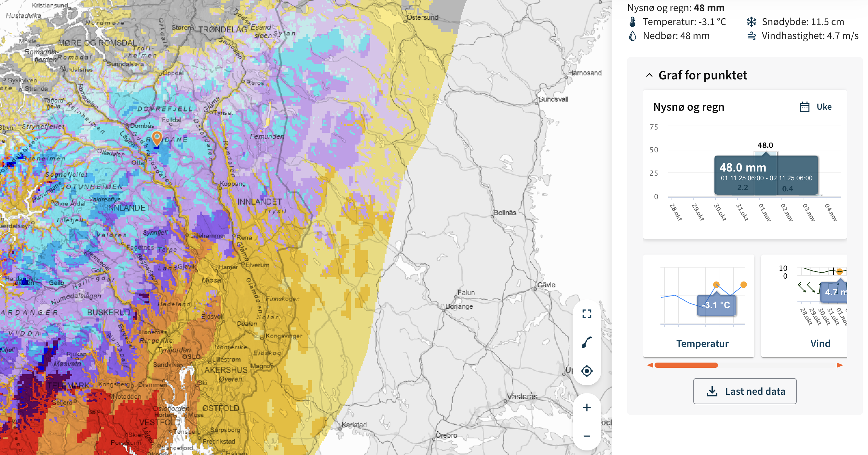868x455 pixels.
Task: Zoom in with the plus button
Action: [x=587, y=407]
